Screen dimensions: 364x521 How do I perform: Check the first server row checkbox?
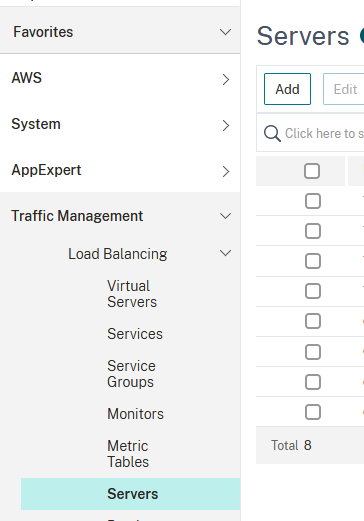[x=313, y=201]
